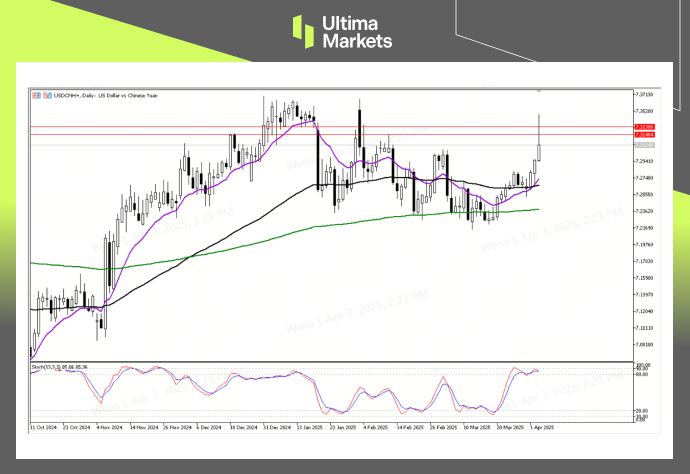This screenshot has width=690, height=474.
Task: Select the Stoch(15,3,3) indicator label
Action: click(x=60, y=367)
